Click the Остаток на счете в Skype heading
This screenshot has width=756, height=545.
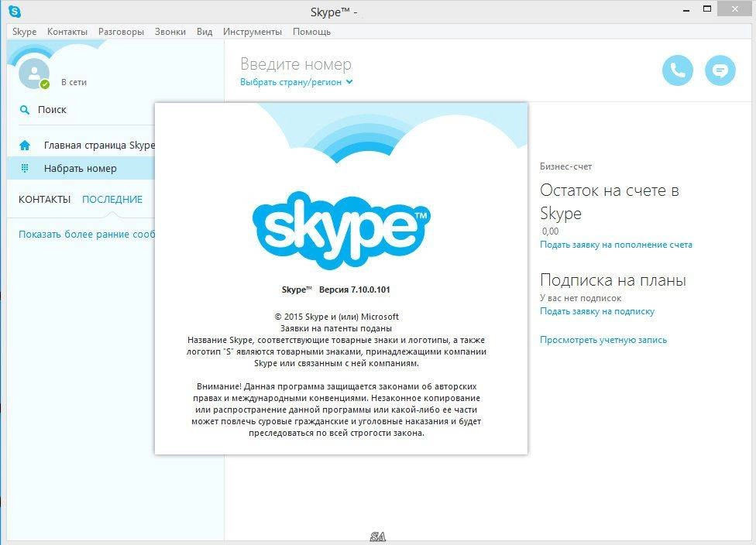pos(610,201)
